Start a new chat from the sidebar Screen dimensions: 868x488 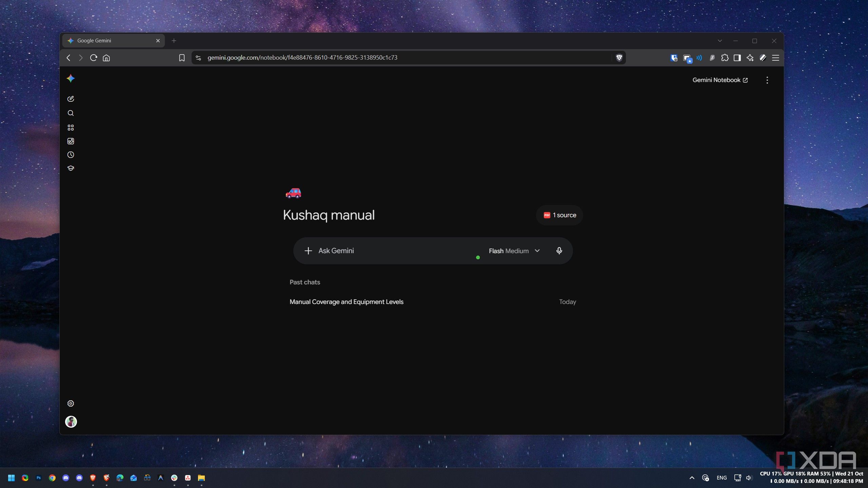tap(71, 99)
